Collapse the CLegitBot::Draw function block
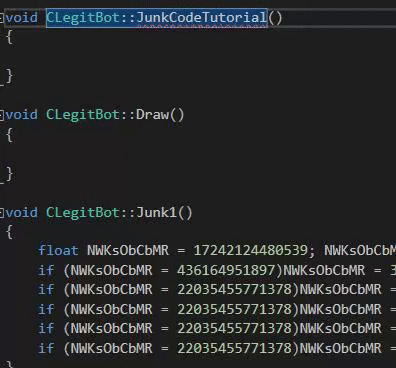Image resolution: width=396 pixels, height=368 pixels. [2, 115]
